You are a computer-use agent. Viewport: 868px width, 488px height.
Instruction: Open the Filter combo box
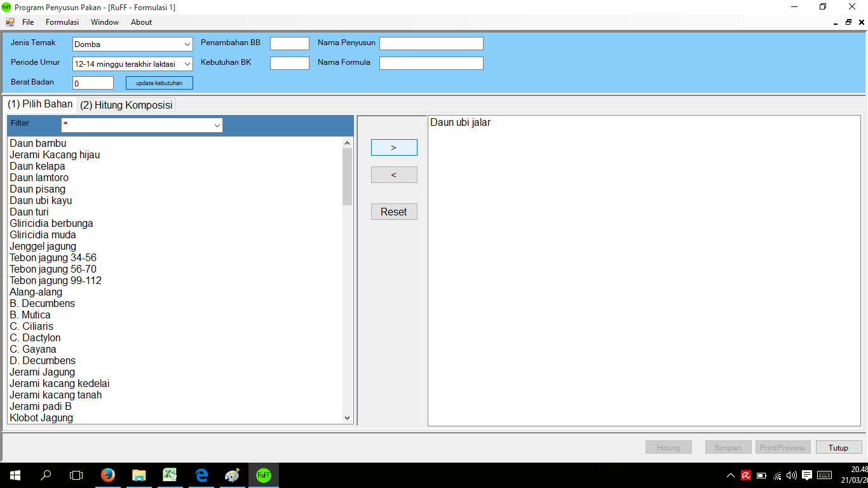point(217,125)
